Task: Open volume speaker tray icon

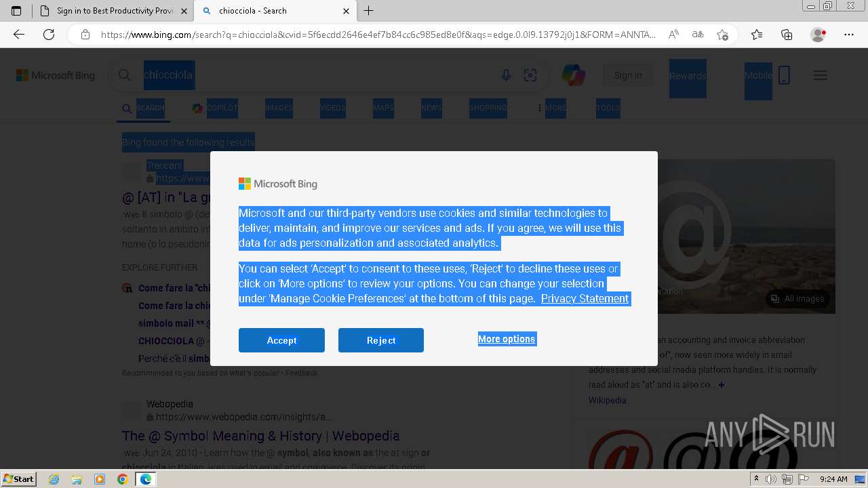Action: click(x=771, y=479)
